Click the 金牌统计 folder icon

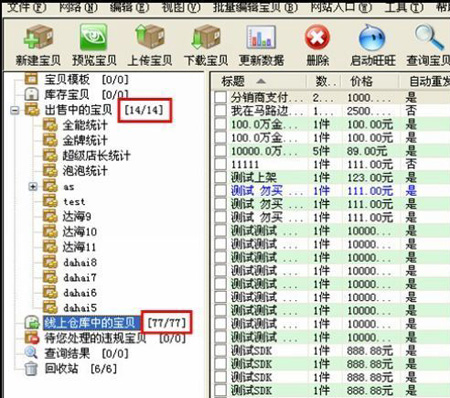click(50, 140)
